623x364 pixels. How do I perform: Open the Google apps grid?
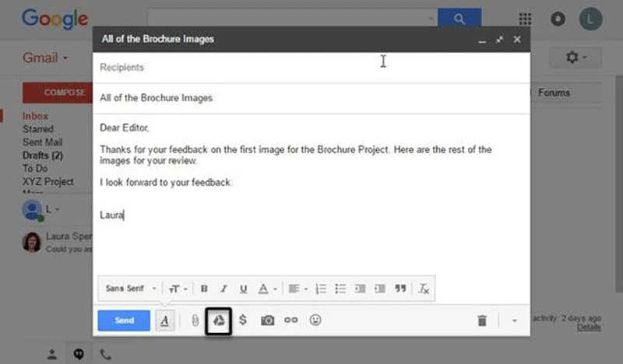[x=525, y=19]
